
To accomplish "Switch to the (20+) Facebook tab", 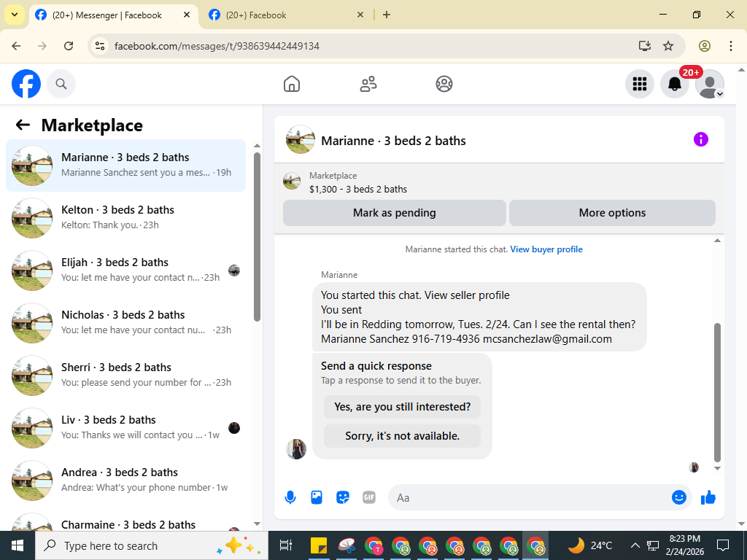I will pos(285,15).
